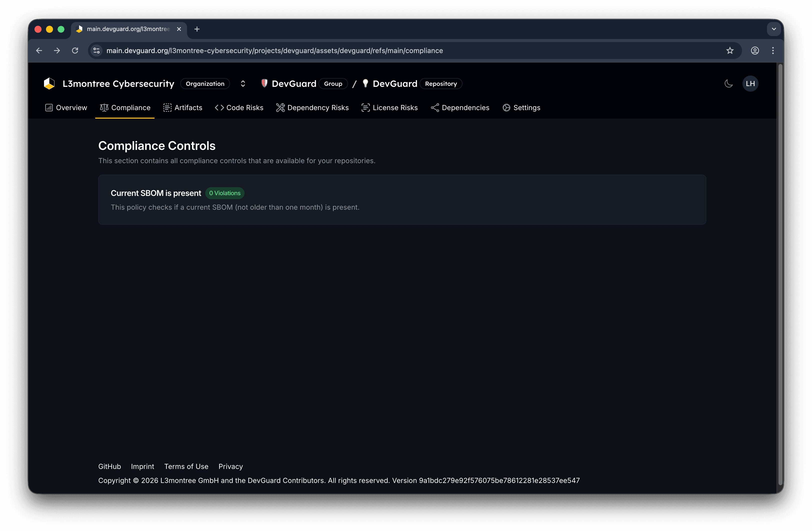Go to License Risks
Viewport: 812px width, 531px height.
pyautogui.click(x=389, y=108)
